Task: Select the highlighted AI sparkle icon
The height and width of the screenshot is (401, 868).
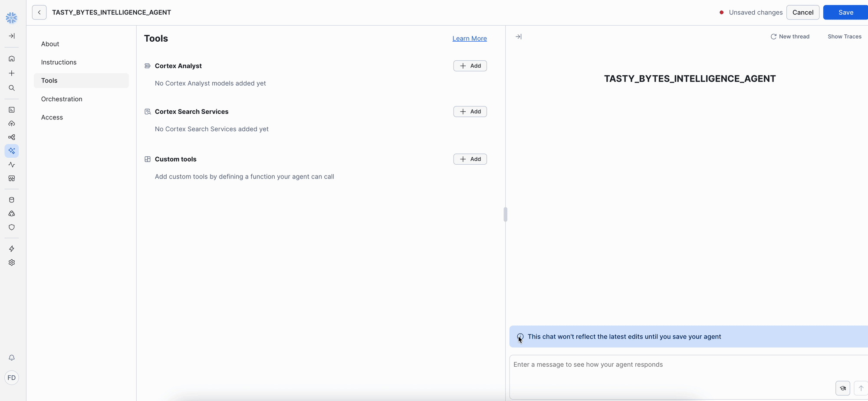Action: click(12, 151)
